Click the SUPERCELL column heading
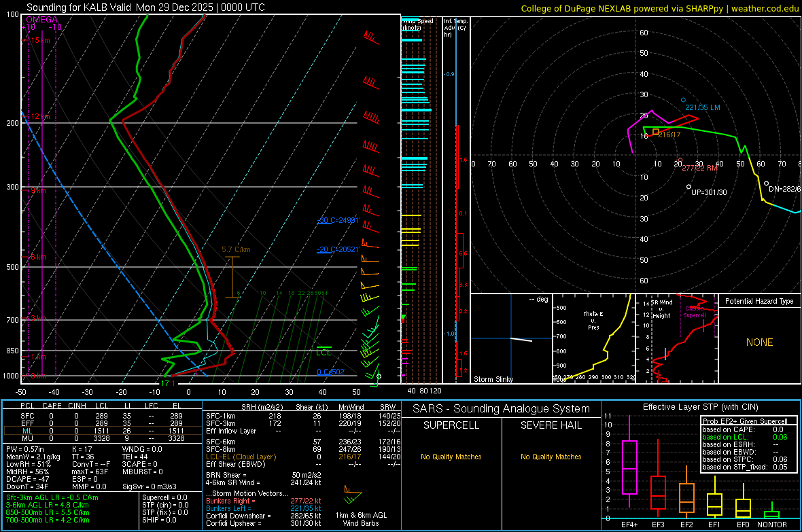The width and height of the screenshot is (802, 532). (451, 425)
